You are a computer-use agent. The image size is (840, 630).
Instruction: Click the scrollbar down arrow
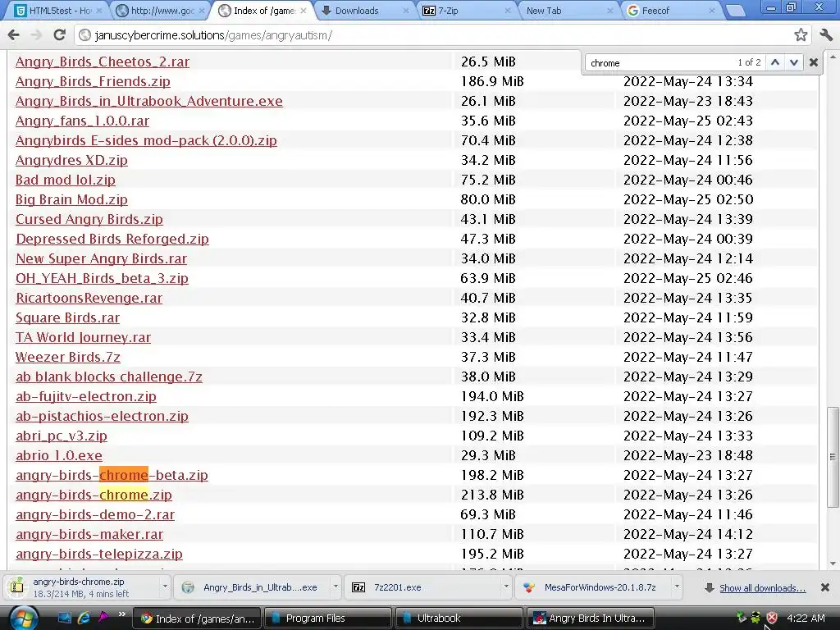(833, 564)
